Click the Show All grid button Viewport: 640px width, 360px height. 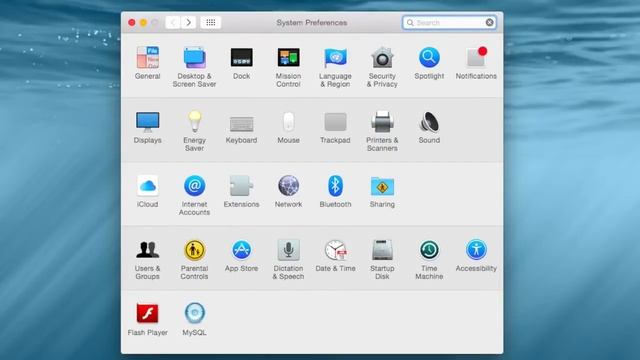211,22
